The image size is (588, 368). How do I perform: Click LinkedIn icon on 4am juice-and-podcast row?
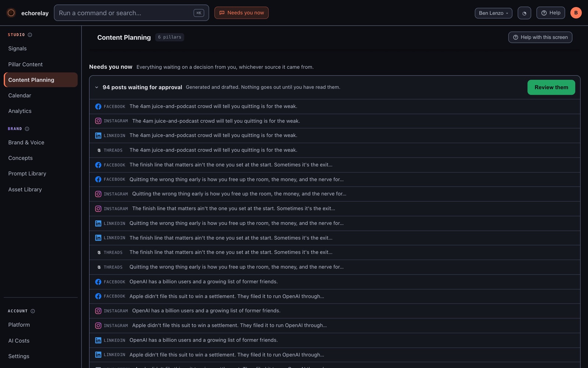tap(98, 135)
